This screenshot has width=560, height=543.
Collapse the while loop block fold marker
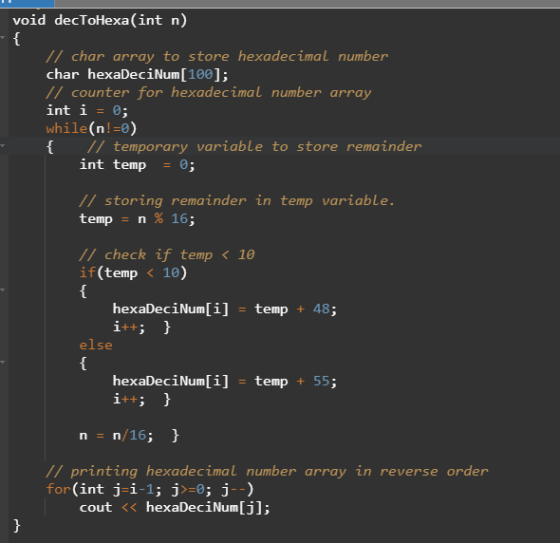[x=2, y=145]
